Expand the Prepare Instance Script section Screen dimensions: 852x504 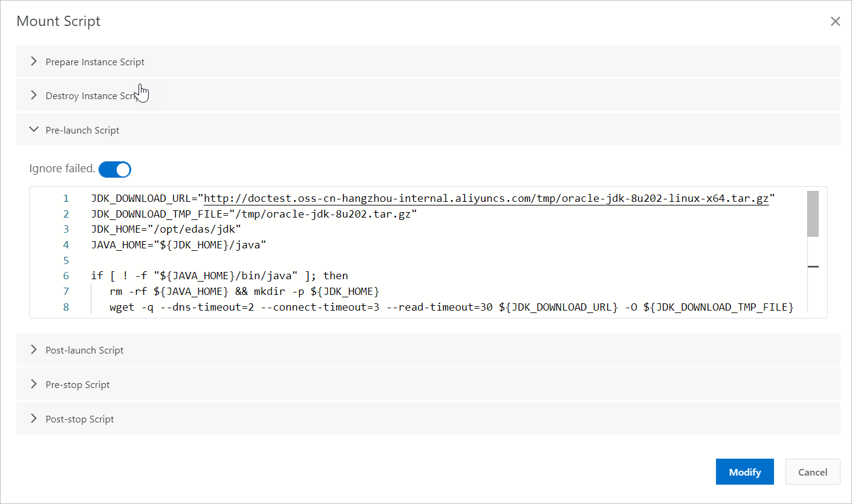coord(94,62)
